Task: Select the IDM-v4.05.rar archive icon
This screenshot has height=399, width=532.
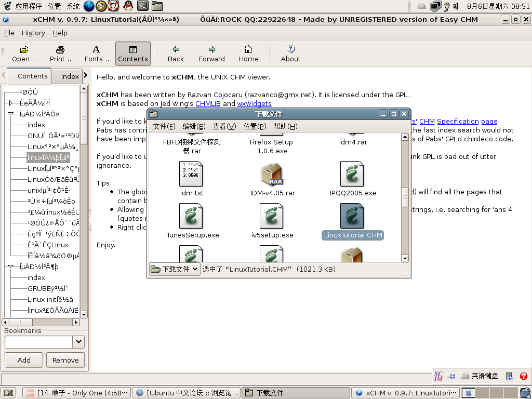Action: [272, 175]
